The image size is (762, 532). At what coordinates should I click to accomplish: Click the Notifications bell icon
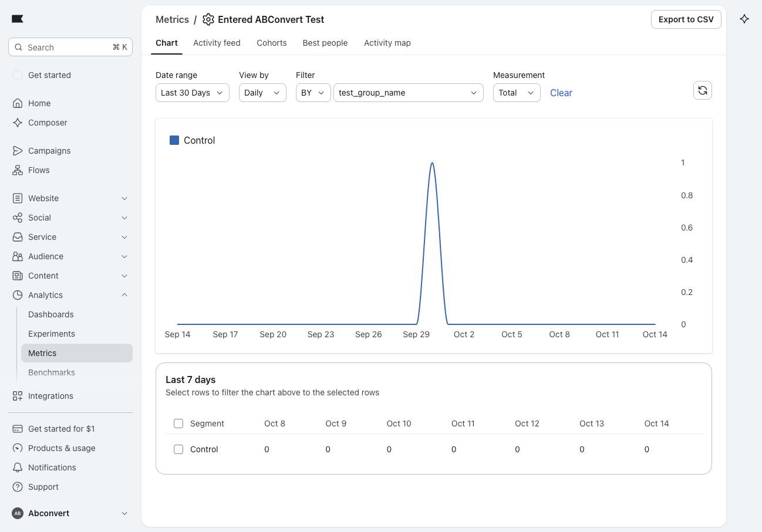[x=18, y=467]
